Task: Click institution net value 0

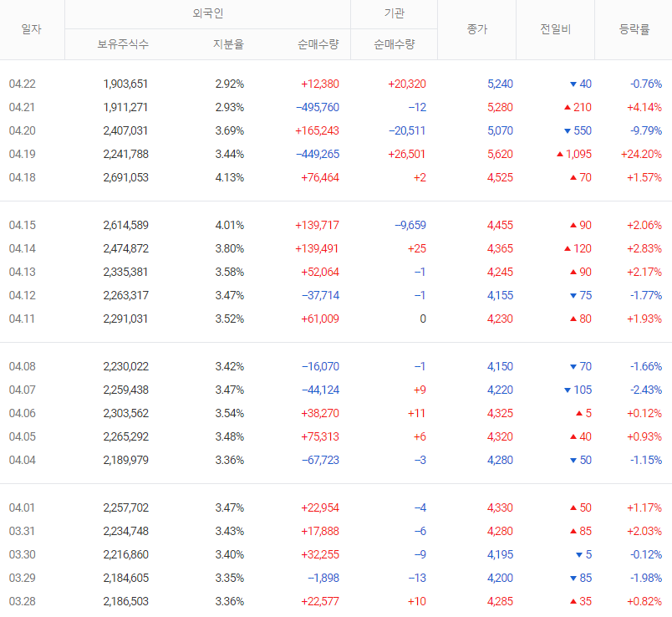Action: (x=423, y=319)
